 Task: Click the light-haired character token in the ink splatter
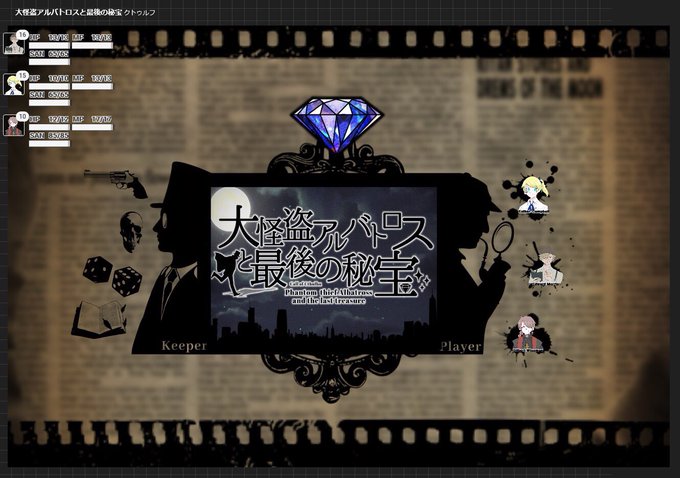pos(544,268)
